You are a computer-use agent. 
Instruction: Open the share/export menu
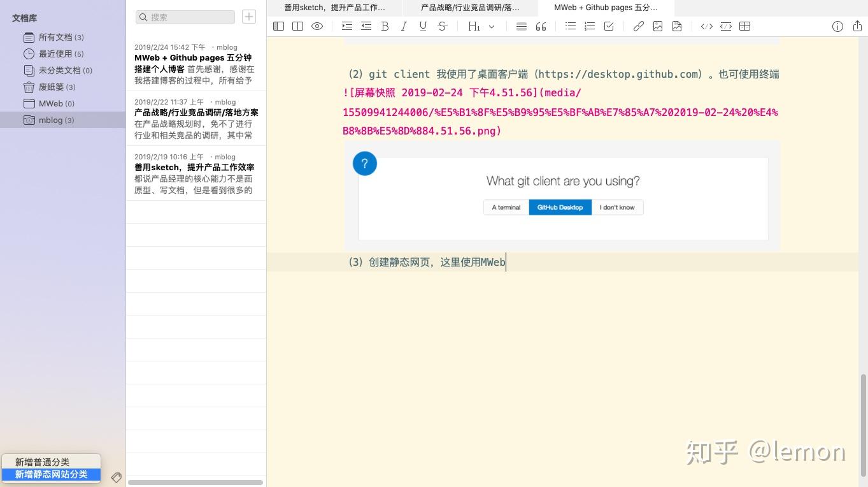point(857,25)
